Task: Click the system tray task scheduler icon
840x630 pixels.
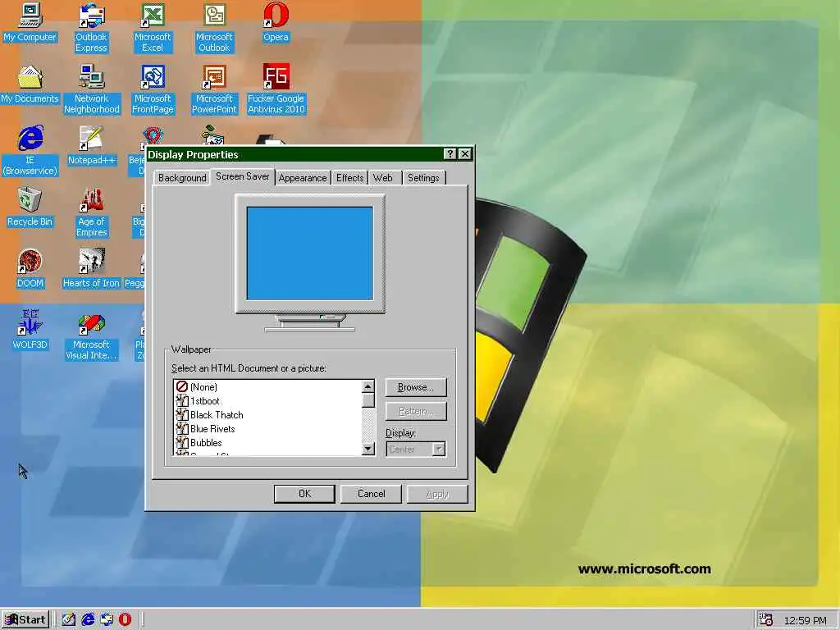Action: coord(766,619)
